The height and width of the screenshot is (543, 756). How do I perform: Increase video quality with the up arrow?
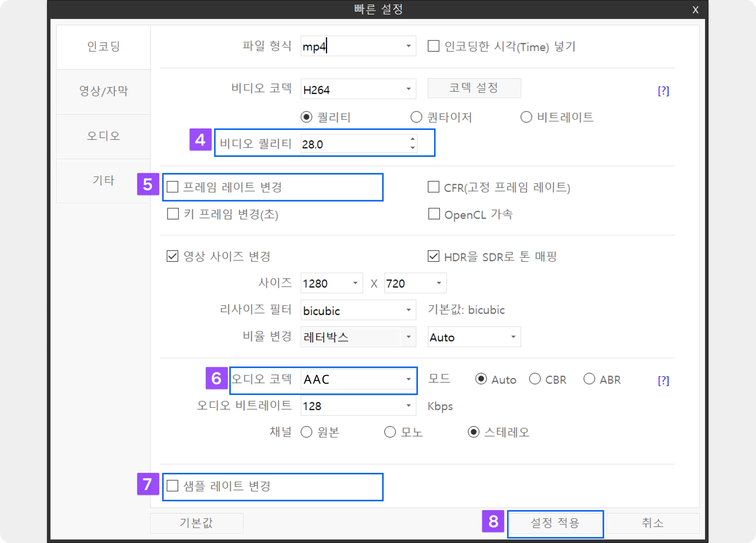pyautogui.click(x=412, y=139)
